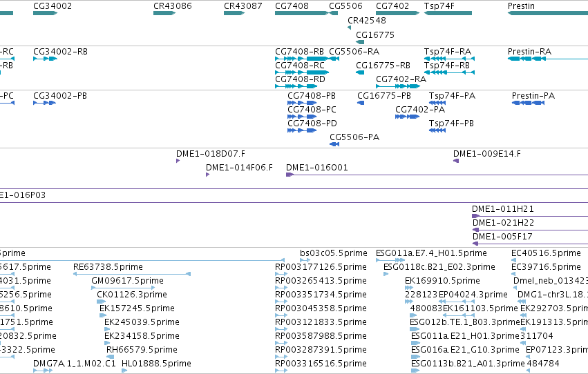
Task: Select EST label EC40516.5prime
Action: click(x=546, y=253)
